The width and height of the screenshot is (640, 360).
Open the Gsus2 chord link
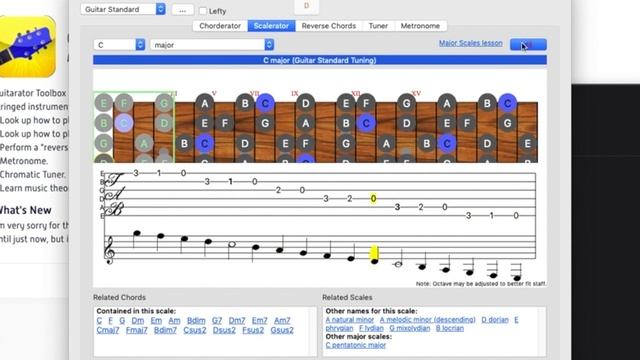(282, 330)
